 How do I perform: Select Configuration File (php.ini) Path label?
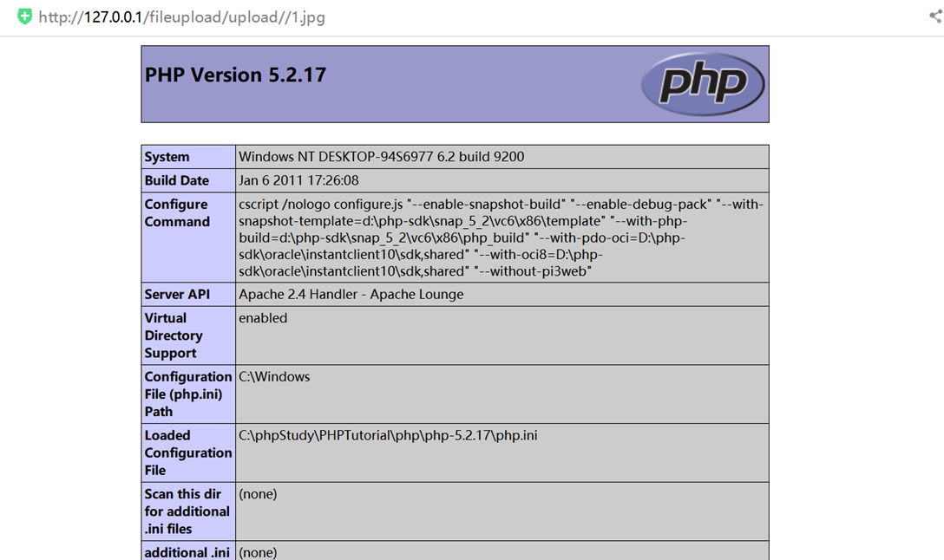(188, 394)
